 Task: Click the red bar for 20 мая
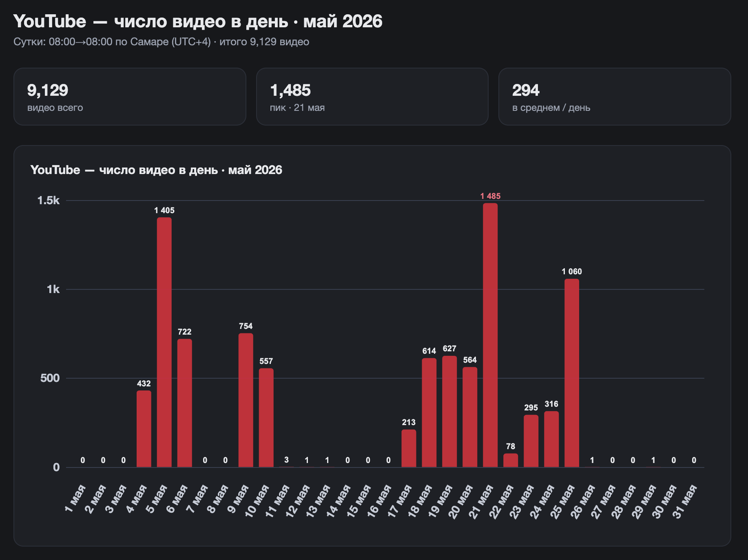[470, 417]
